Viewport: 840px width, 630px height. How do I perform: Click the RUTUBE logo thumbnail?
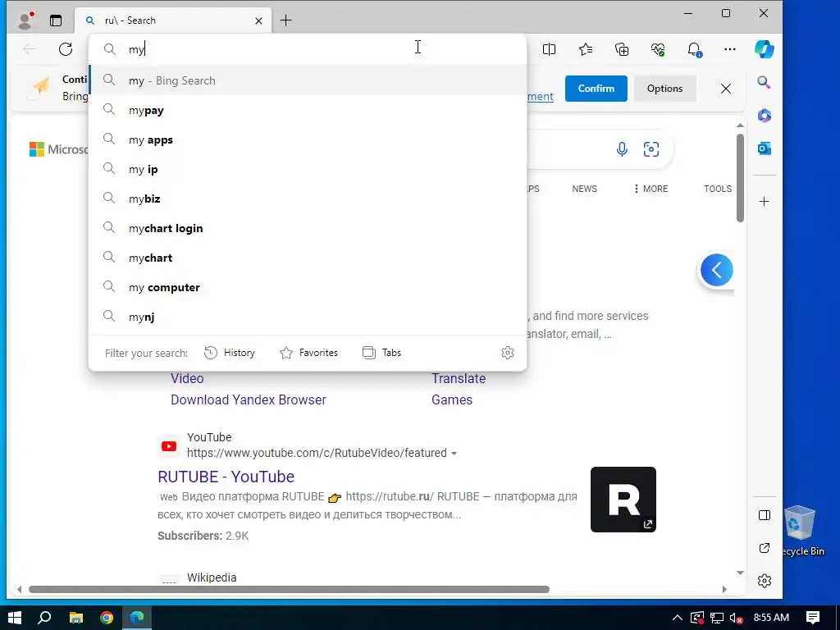[x=623, y=500]
